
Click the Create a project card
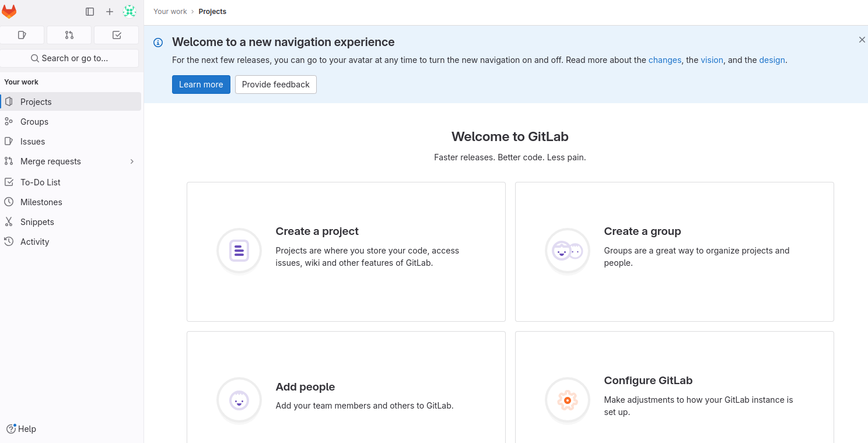click(346, 251)
